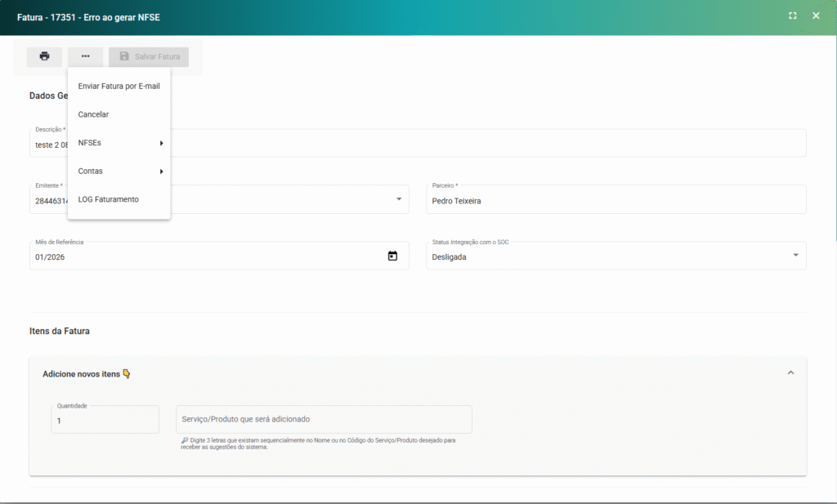Click the printer icon button
Viewport: 837px width, 504px height.
point(44,56)
